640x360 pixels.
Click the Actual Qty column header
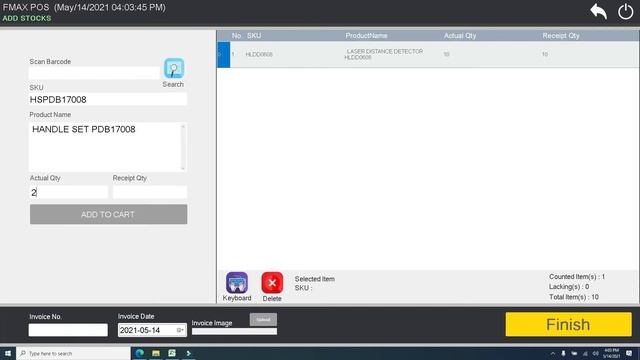pos(460,36)
